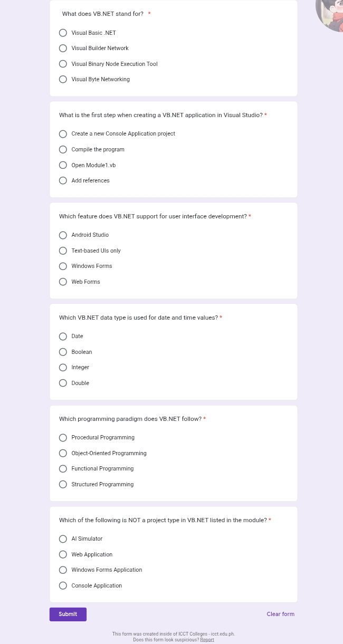Image resolution: width=343 pixels, height=644 pixels.
Task: Submit the form
Action: (68, 614)
